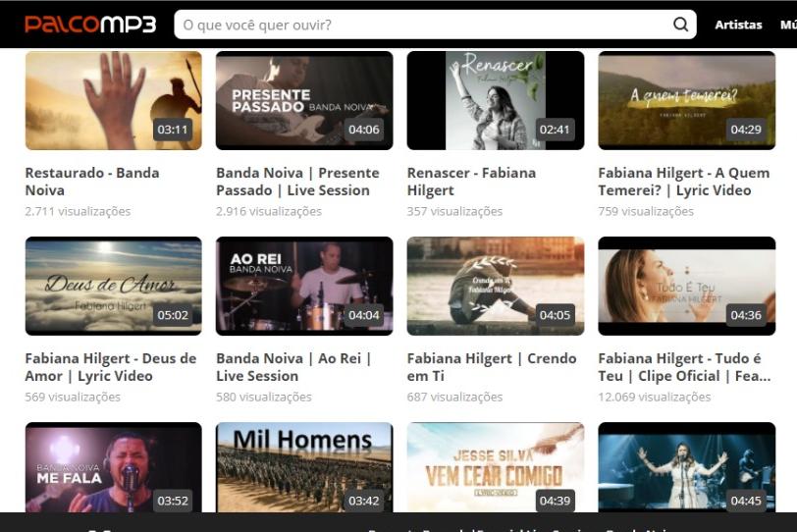Click title 'Fabiana Hilgert - A Quem Temerei? | Lyric Video'
Image resolution: width=797 pixels, height=532 pixels.
684,182
